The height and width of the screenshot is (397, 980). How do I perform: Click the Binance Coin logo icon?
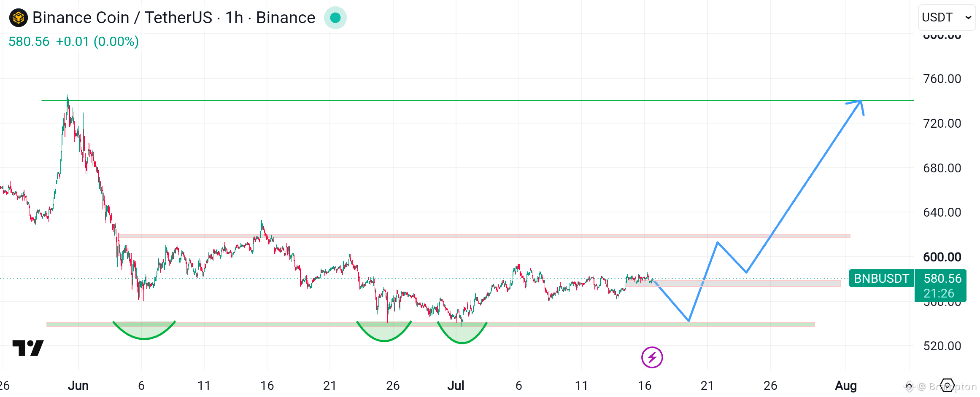[x=19, y=18]
